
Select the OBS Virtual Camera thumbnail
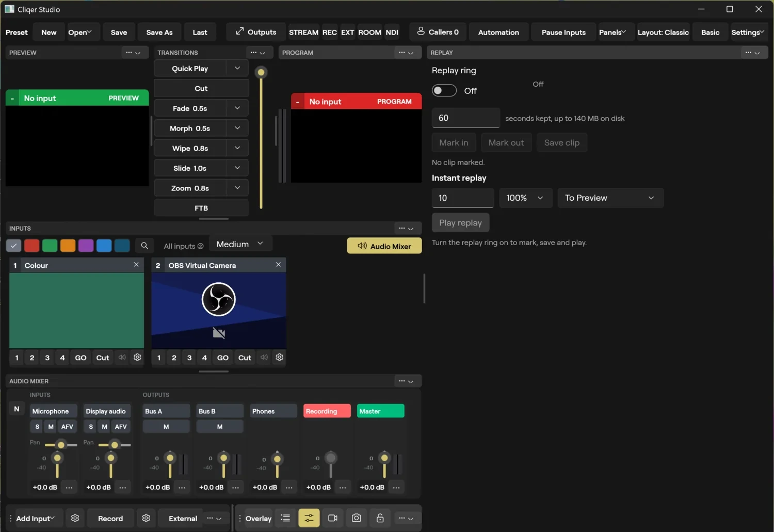click(x=219, y=311)
